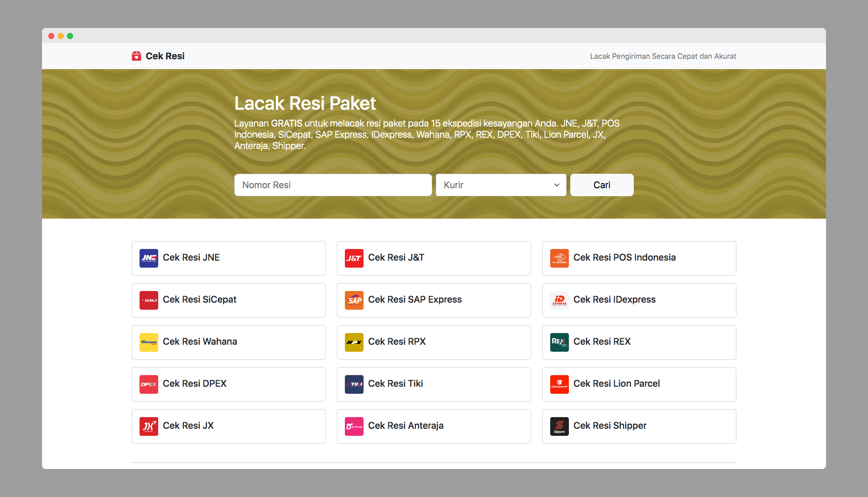Maximize the window with green button
Screen dimensions: 868x497
[x=70, y=36]
